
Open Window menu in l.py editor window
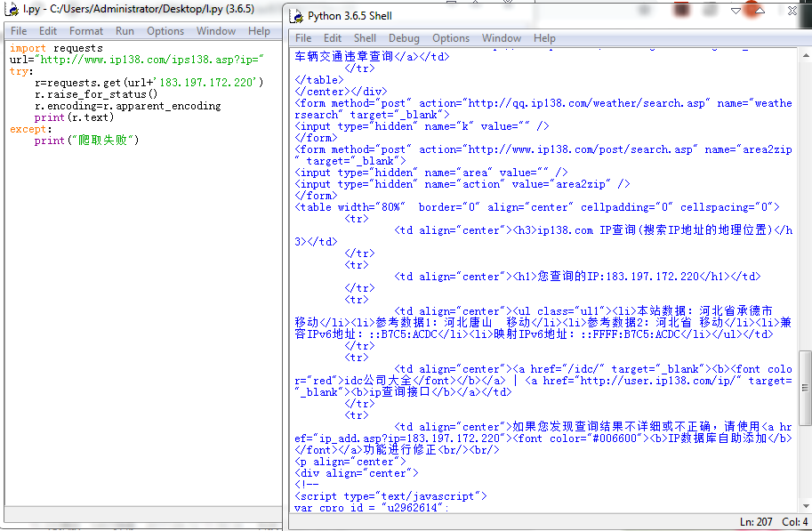coord(216,31)
